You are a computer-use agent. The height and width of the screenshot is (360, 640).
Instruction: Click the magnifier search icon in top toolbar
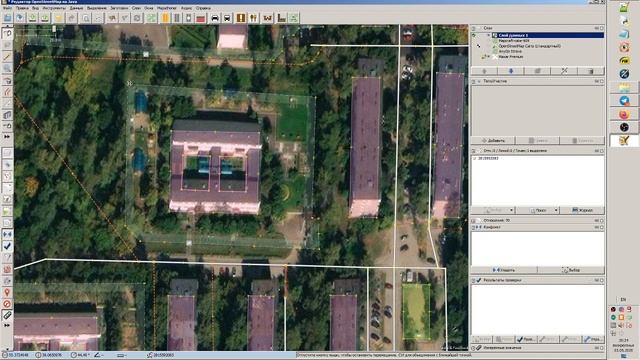point(86,18)
